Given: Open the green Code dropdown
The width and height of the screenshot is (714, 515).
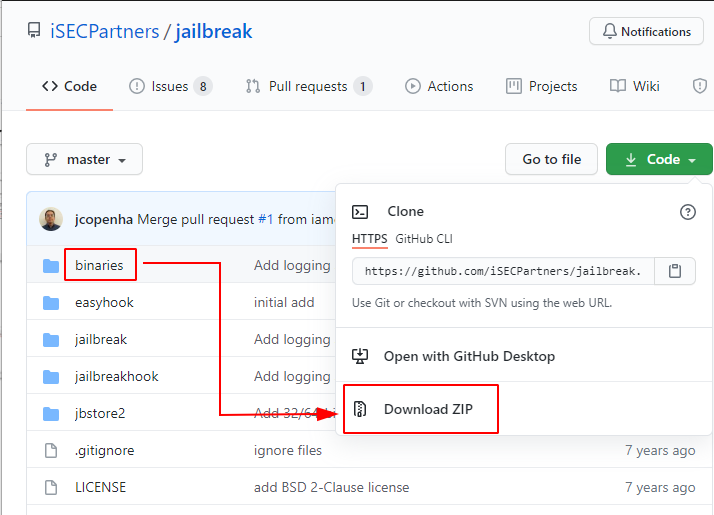Looking at the screenshot, I should point(659,160).
